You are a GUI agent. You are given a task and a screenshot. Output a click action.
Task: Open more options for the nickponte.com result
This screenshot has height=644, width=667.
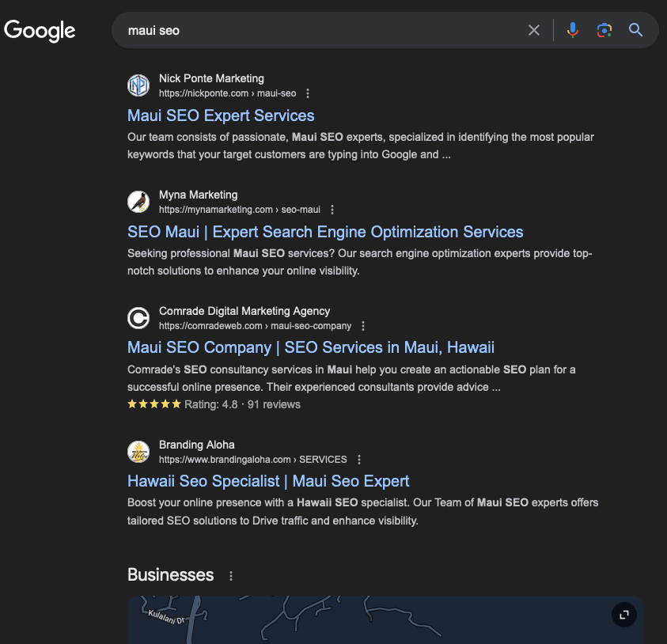coord(308,93)
